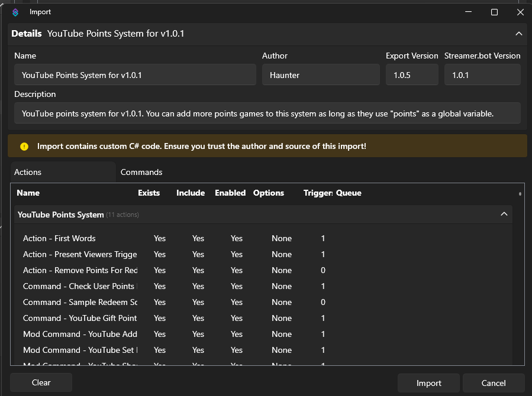The width and height of the screenshot is (532, 396).
Task: Click the Cancel button
Action: 493,383
